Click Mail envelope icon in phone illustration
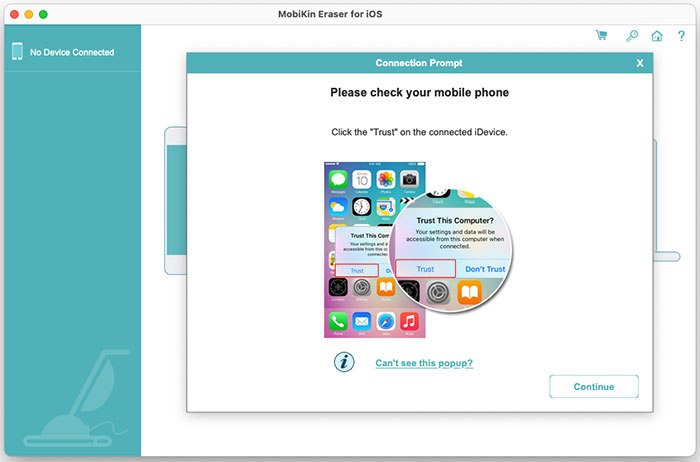The image size is (700, 462). (361, 322)
